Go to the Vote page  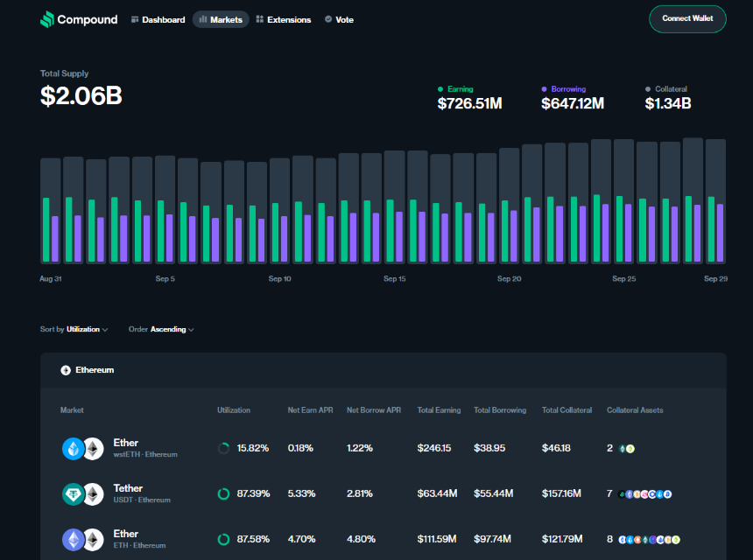339,19
